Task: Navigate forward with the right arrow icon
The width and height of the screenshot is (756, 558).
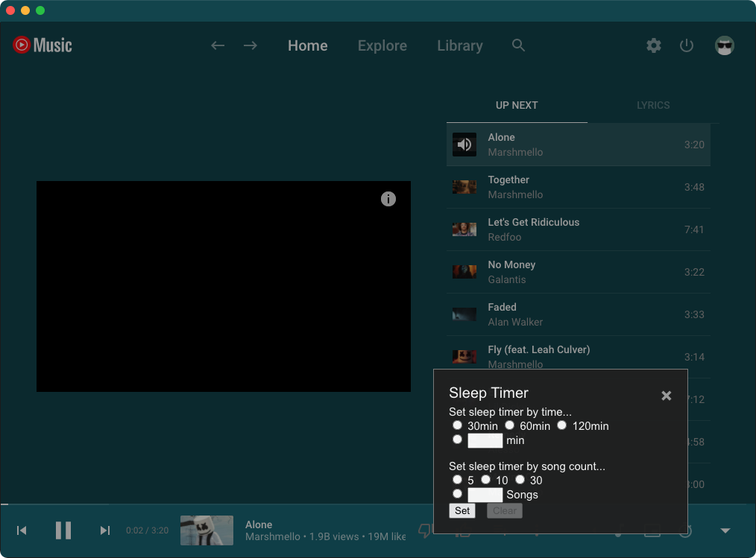Action: (x=250, y=45)
